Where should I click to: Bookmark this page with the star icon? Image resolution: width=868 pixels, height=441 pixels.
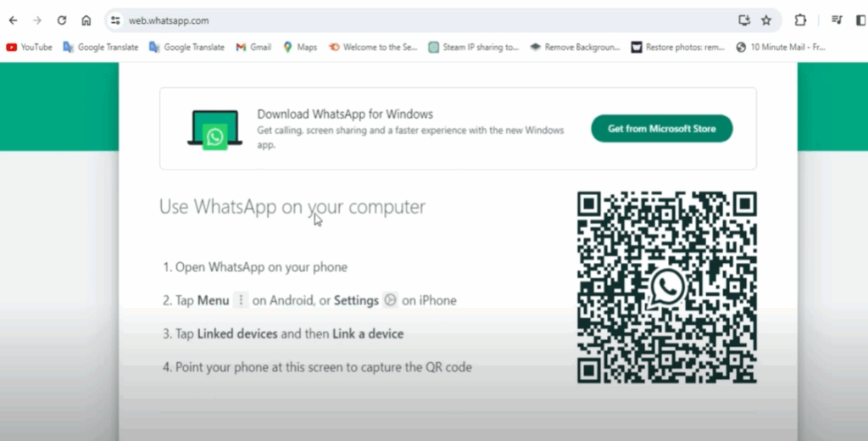(x=766, y=20)
